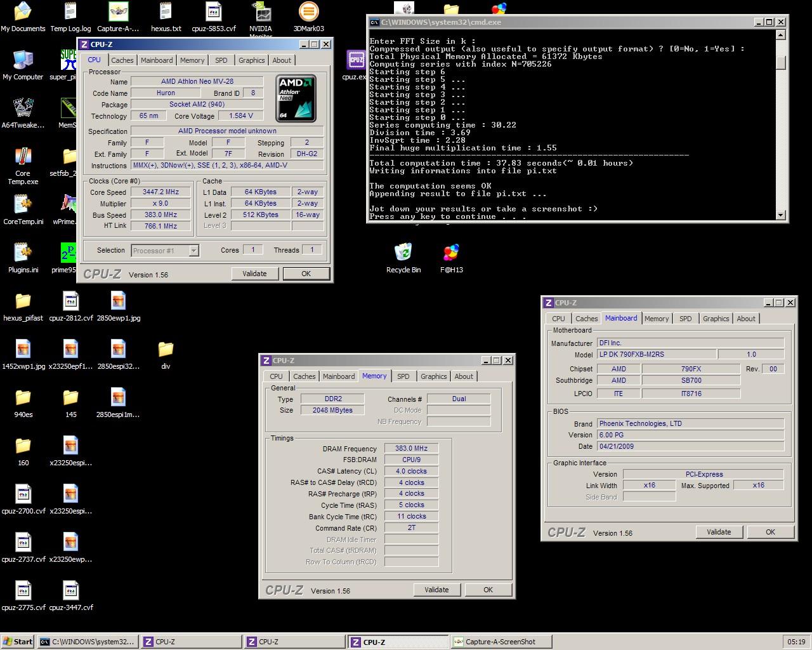Click cmd.exe scrollbar down arrow

[781, 216]
